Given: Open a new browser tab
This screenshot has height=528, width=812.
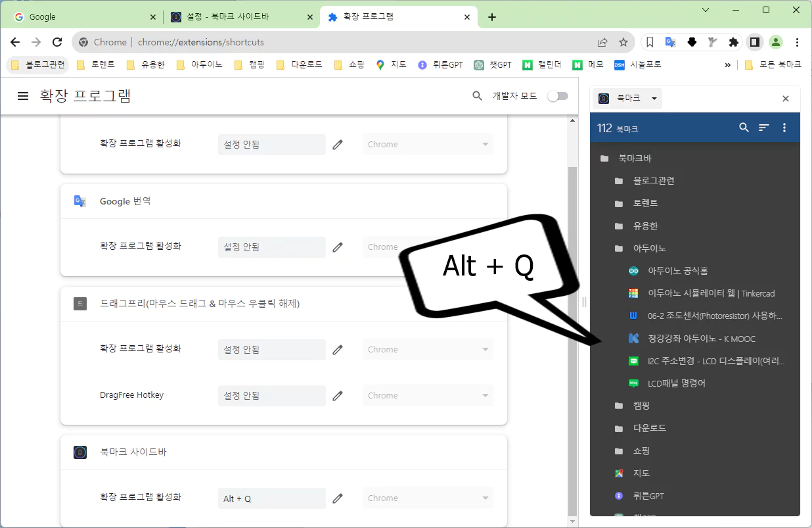Looking at the screenshot, I should 492,17.
